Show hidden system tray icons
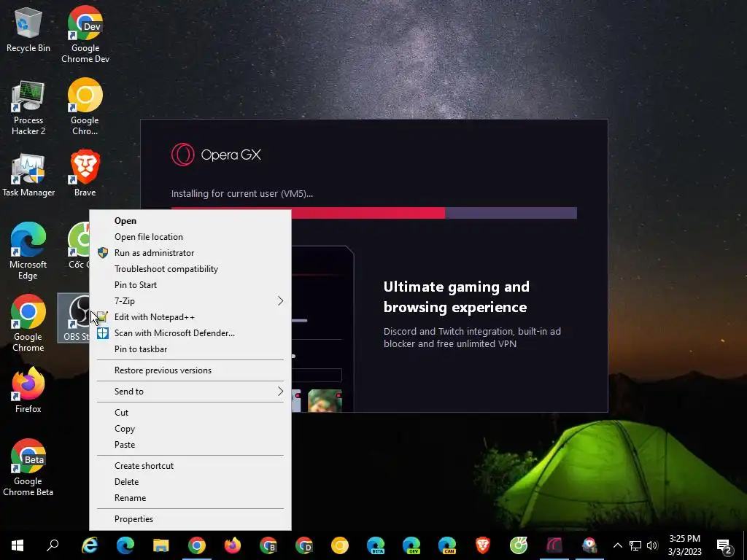Image resolution: width=747 pixels, height=560 pixels. pyautogui.click(x=617, y=545)
